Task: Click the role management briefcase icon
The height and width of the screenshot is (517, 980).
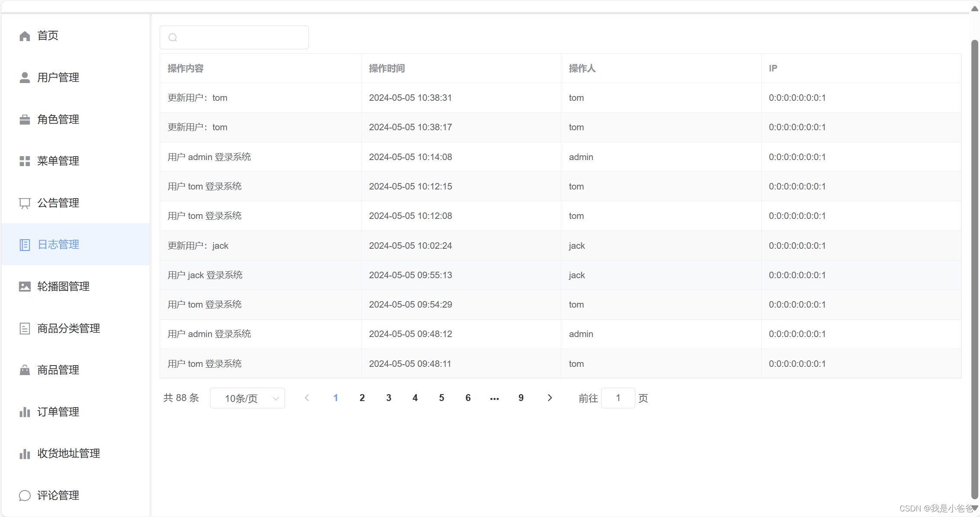Action: [25, 119]
